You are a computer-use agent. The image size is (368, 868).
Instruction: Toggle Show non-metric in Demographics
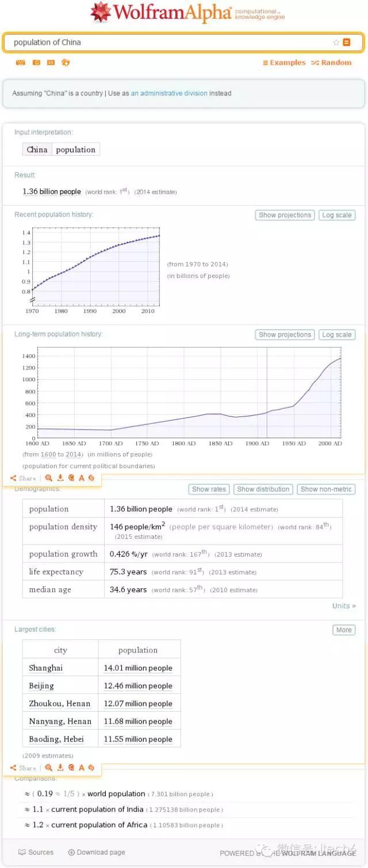[326, 489]
